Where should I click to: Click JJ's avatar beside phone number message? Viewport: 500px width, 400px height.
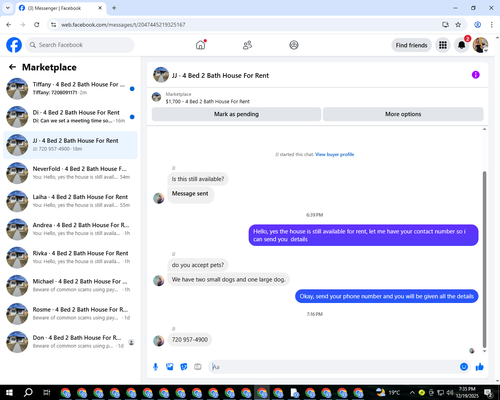pyautogui.click(x=159, y=341)
